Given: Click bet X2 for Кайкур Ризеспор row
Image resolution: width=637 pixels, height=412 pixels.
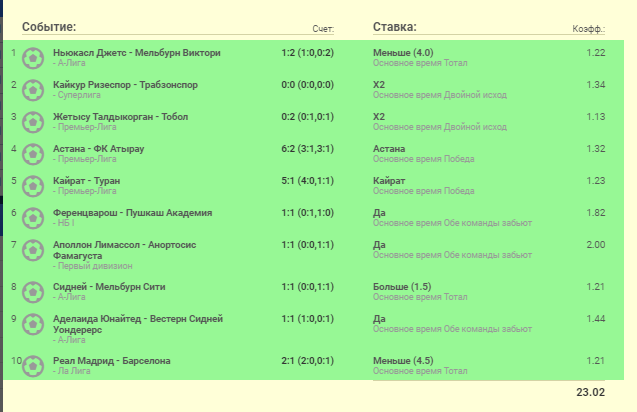Looking at the screenshot, I should pos(379,85).
